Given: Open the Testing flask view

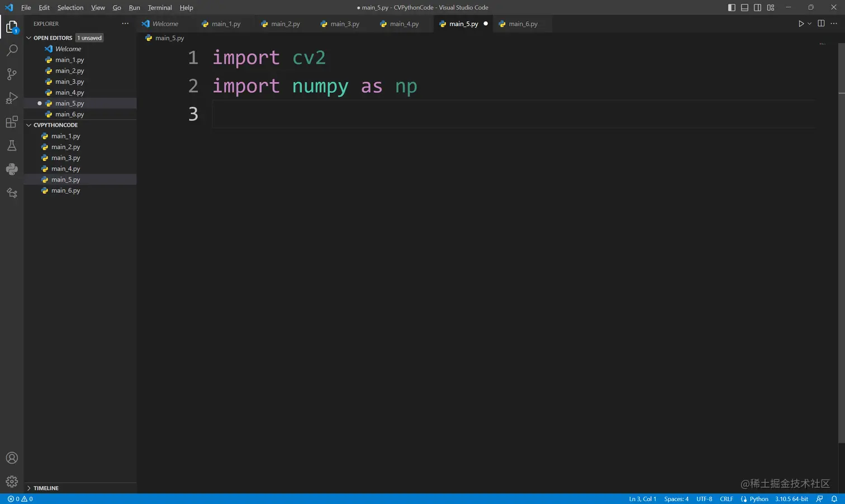Looking at the screenshot, I should 12,146.
